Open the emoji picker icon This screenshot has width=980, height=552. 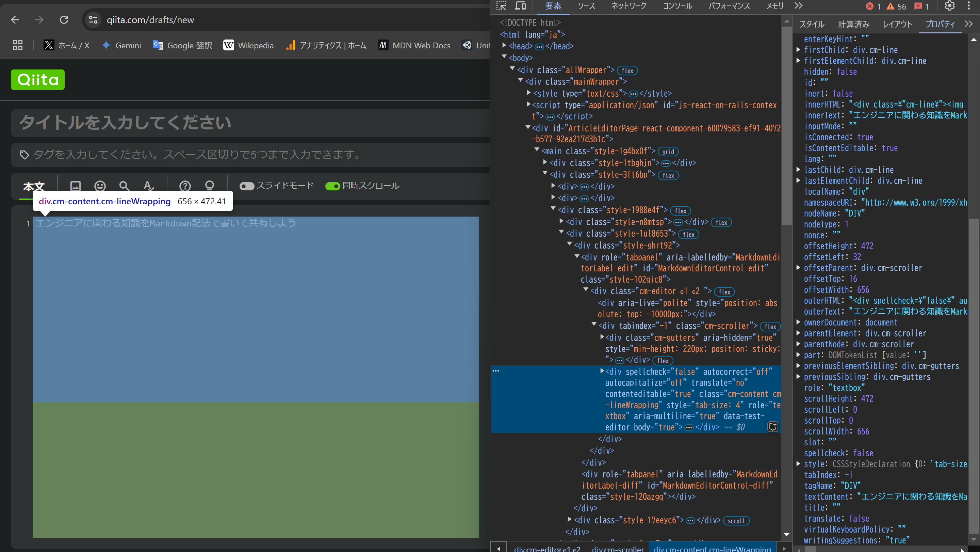point(100,186)
